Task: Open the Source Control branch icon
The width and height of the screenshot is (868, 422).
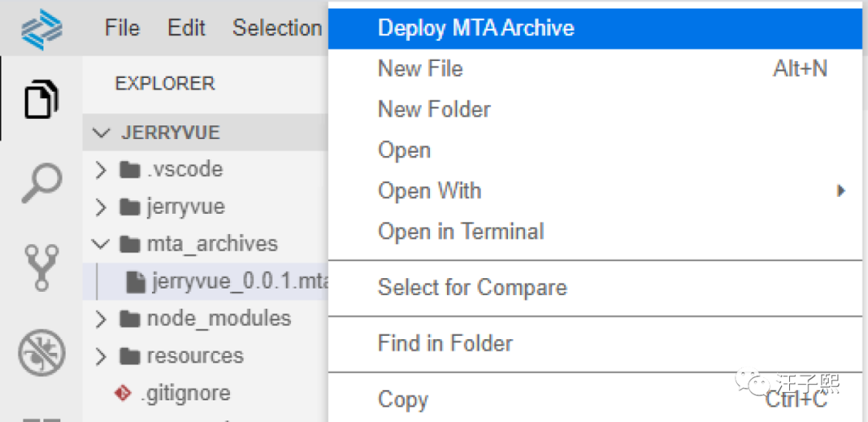Action: (x=41, y=267)
